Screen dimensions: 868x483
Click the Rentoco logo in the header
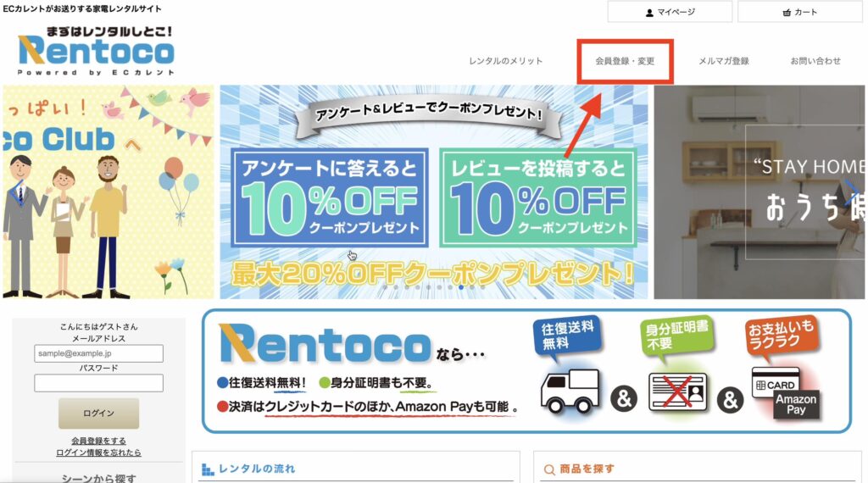click(x=97, y=51)
